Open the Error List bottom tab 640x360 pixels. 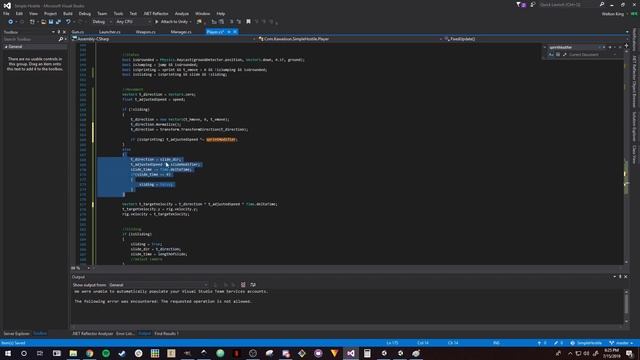pos(125,333)
